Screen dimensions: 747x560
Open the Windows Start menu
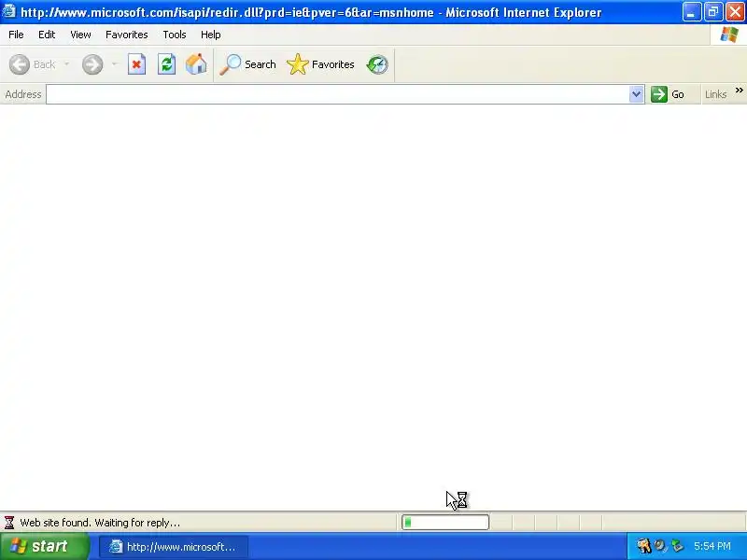pos(45,546)
